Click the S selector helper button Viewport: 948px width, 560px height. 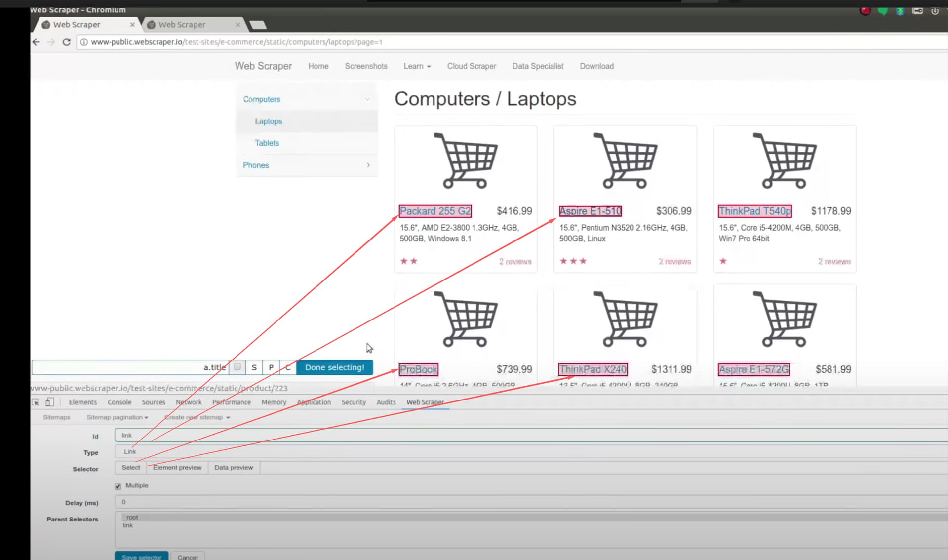[254, 367]
